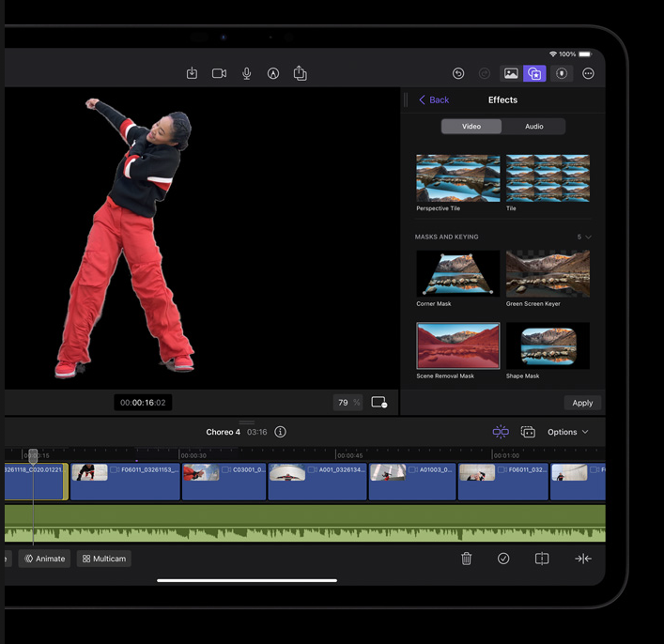Tap the share export icon
Viewport: 664px width, 644px height.
tap(300, 73)
